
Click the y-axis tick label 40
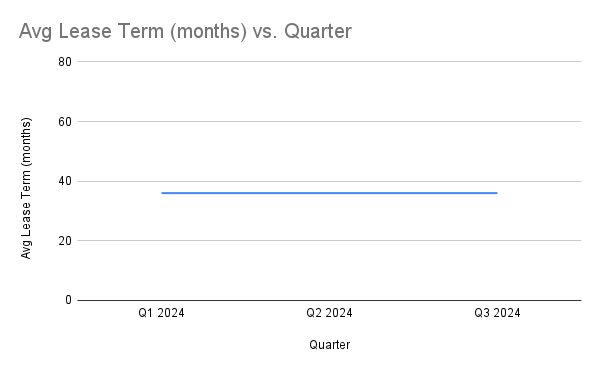coord(65,181)
